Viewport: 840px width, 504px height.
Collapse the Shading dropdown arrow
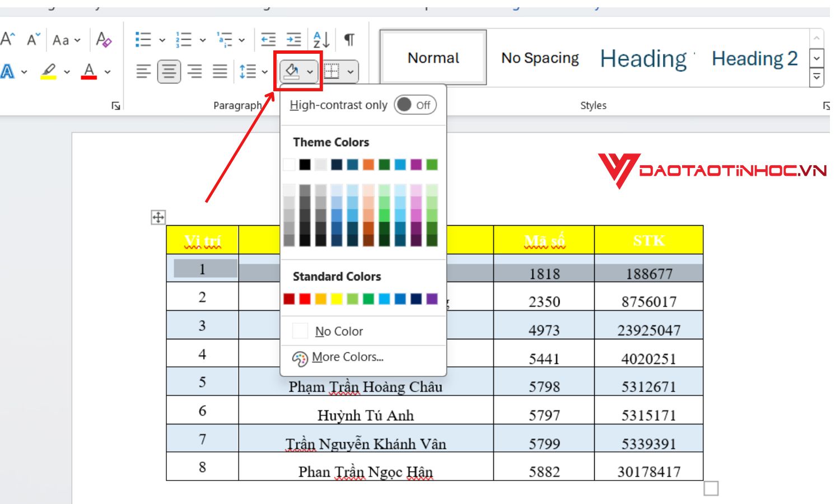[310, 72]
